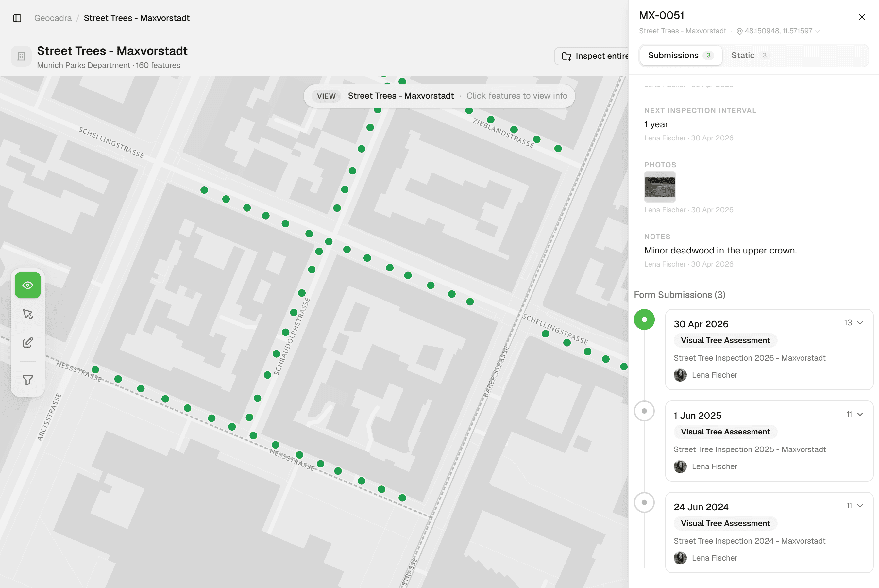Select the 24 Jun 2024 timeline marker

644,502
